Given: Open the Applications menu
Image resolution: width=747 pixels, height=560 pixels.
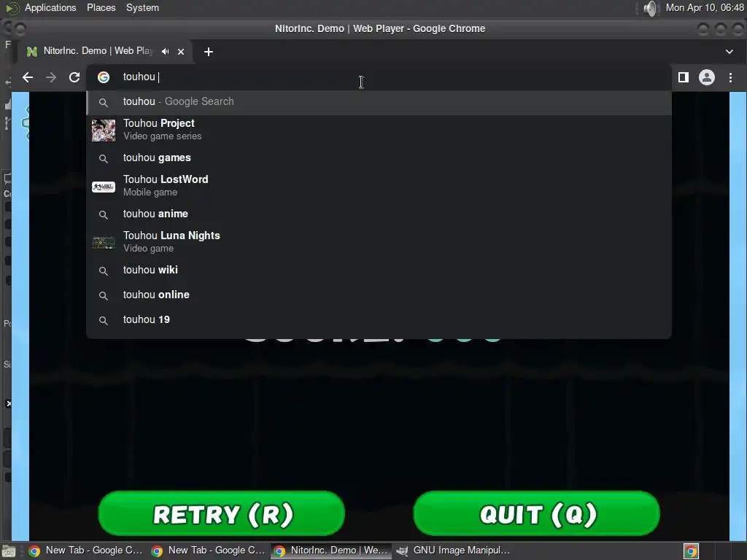Looking at the screenshot, I should [50, 7].
